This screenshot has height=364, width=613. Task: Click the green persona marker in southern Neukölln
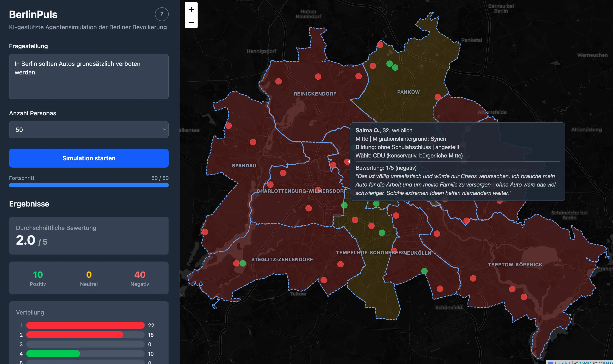pos(424,271)
